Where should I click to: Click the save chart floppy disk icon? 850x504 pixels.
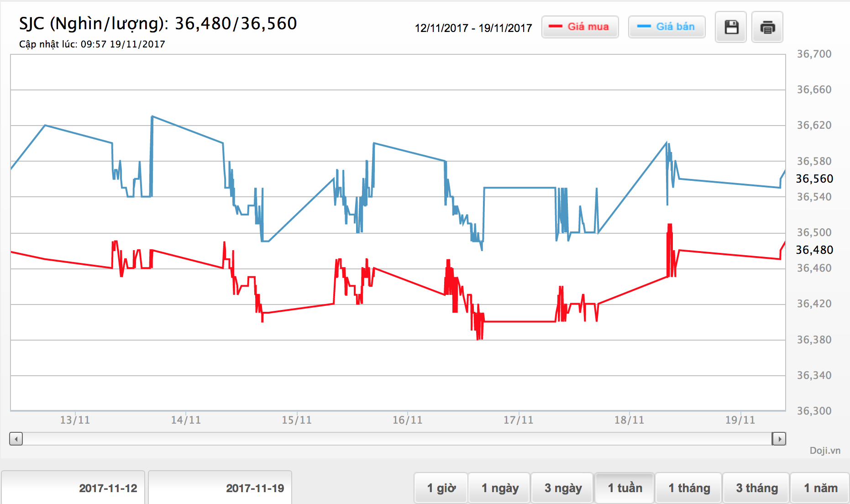[x=731, y=27]
